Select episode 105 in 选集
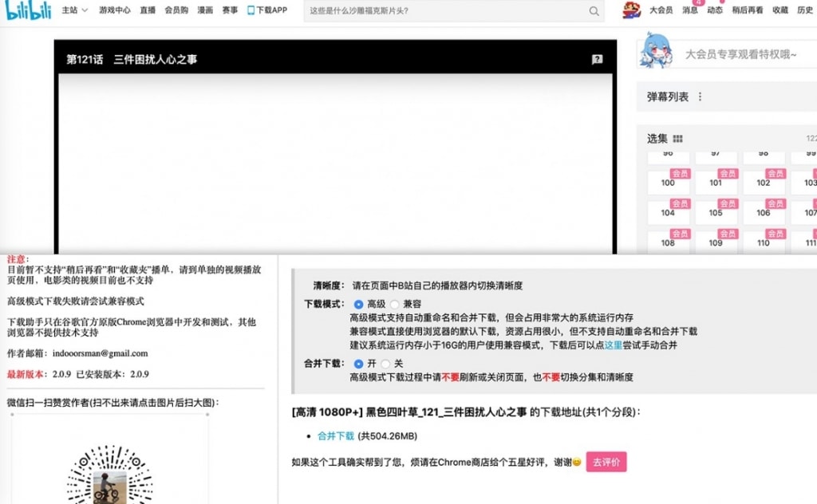This screenshot has width=817, height=504. [716, 212]
